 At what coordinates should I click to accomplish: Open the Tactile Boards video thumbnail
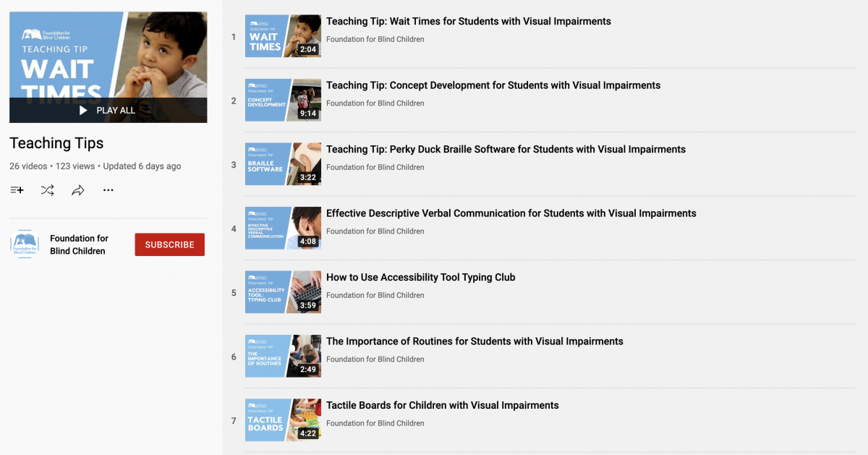click(x=283, y=420)
